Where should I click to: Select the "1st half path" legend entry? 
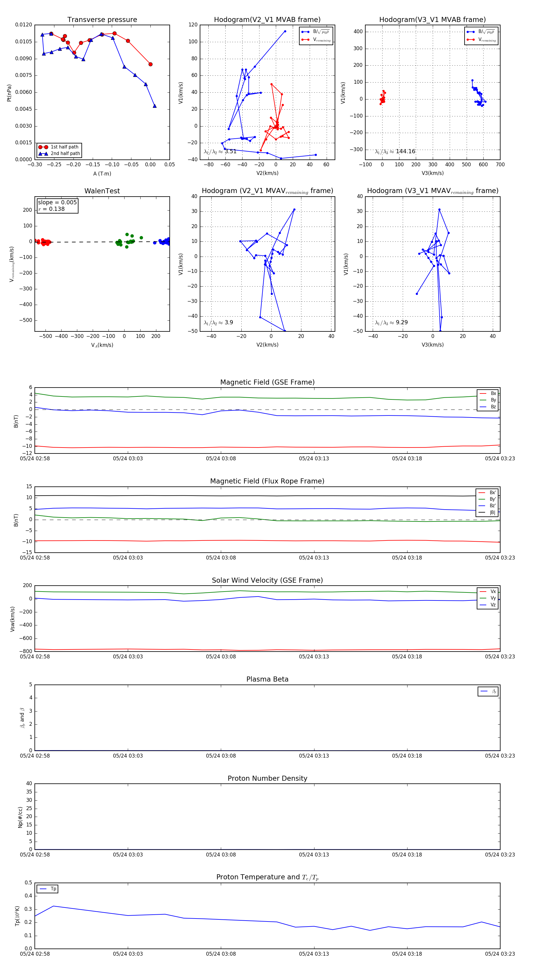[59, 147]
